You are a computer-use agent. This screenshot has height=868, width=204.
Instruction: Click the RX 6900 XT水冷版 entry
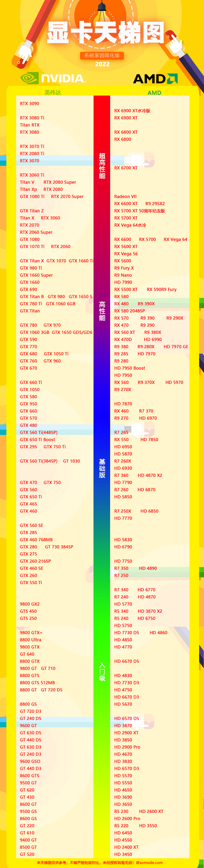(132, 111)
